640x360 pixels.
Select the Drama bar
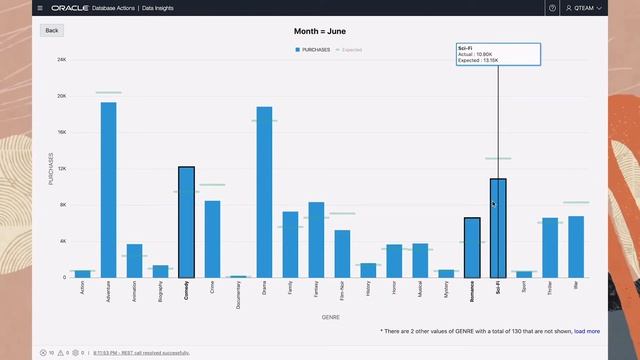pos(264,192)
